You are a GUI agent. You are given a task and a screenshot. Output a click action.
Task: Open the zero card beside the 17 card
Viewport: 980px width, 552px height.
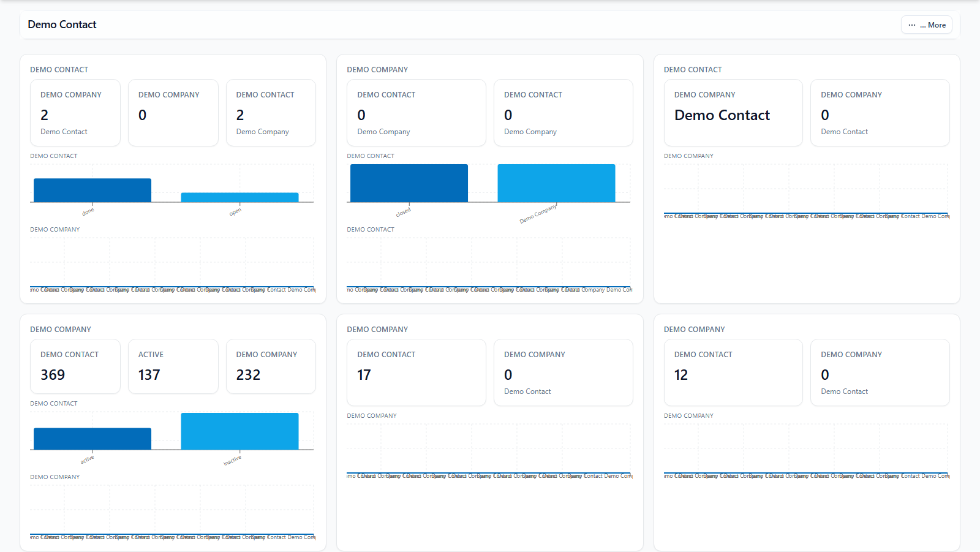563,372
